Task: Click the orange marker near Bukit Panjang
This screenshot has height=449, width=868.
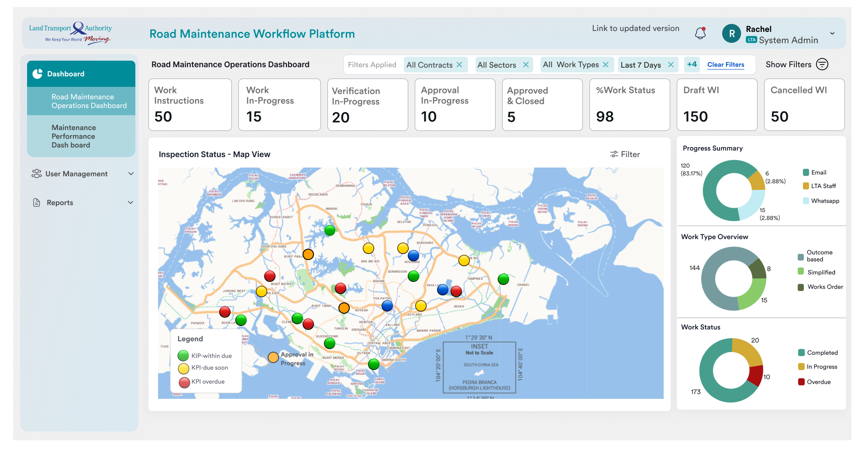Action: pos(308,254)
